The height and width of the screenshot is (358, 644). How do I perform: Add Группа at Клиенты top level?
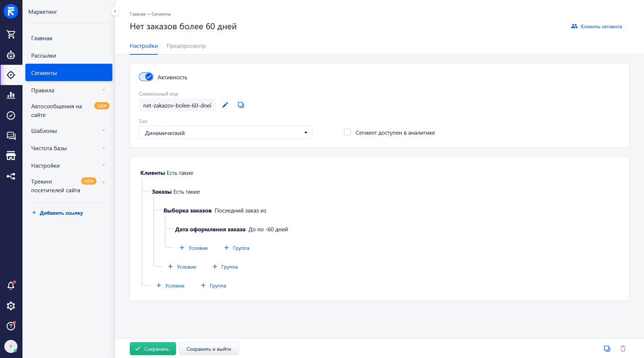point(213,286)
